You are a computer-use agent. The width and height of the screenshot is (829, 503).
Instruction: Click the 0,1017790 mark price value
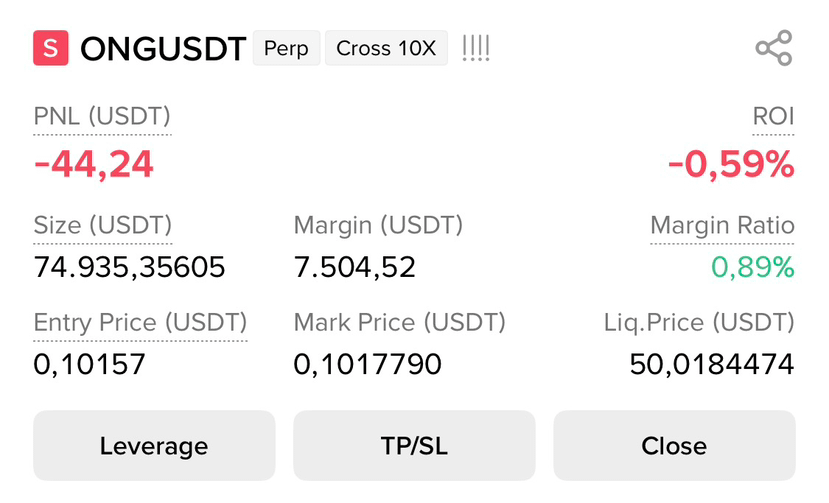(x=367, y=364)
